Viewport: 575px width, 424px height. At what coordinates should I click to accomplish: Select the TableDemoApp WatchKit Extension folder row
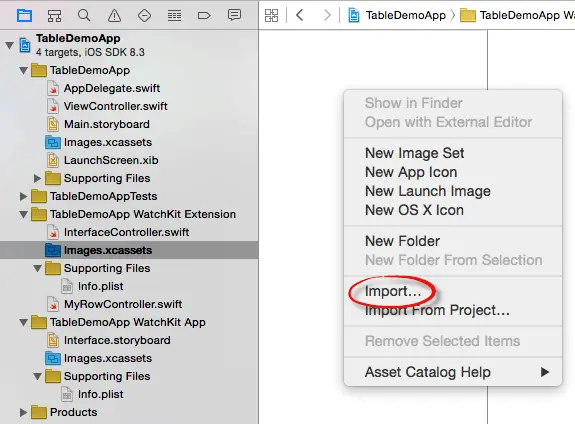point(129,214)
